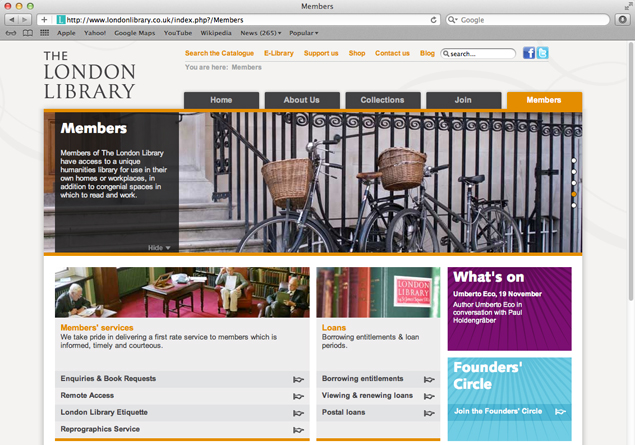
Task: Focus the site search field
Action: pyautogui.click(x=478, y=53)
